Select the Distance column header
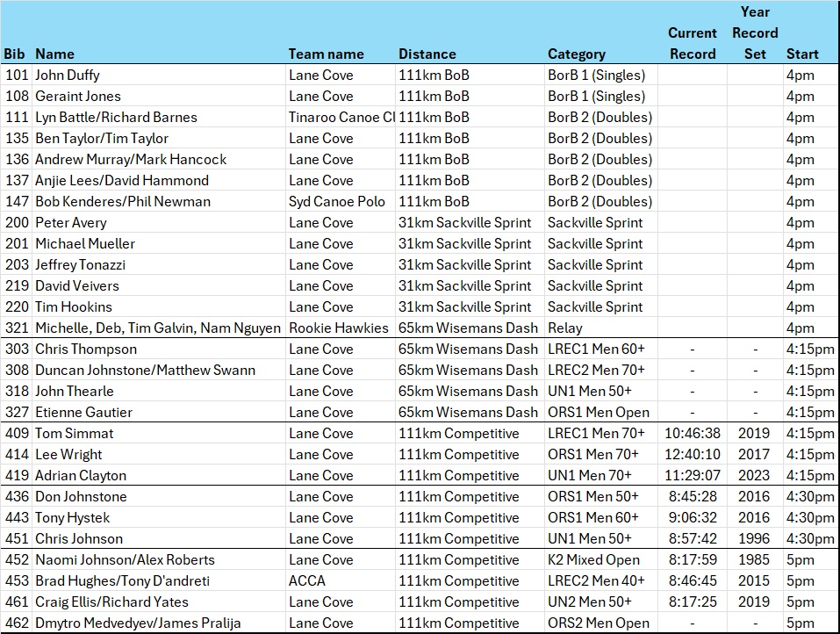840x634 pixels. (x=427, y=54)
